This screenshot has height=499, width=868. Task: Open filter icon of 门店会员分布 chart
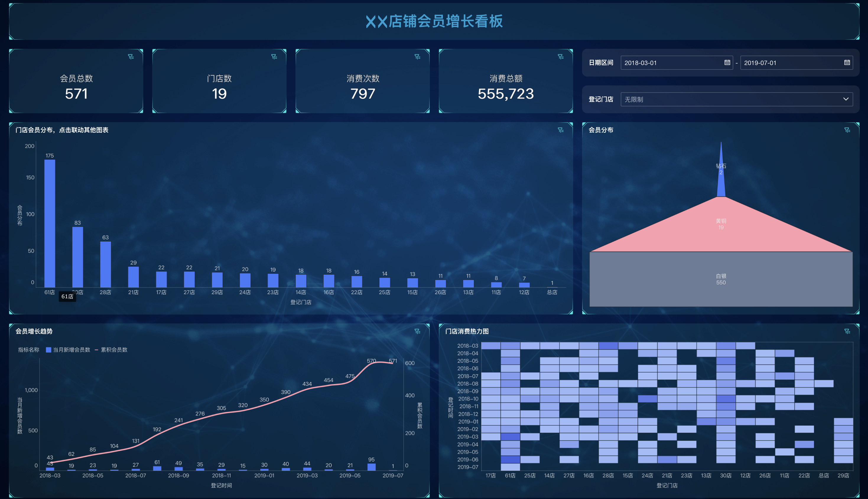pos(560,130)
